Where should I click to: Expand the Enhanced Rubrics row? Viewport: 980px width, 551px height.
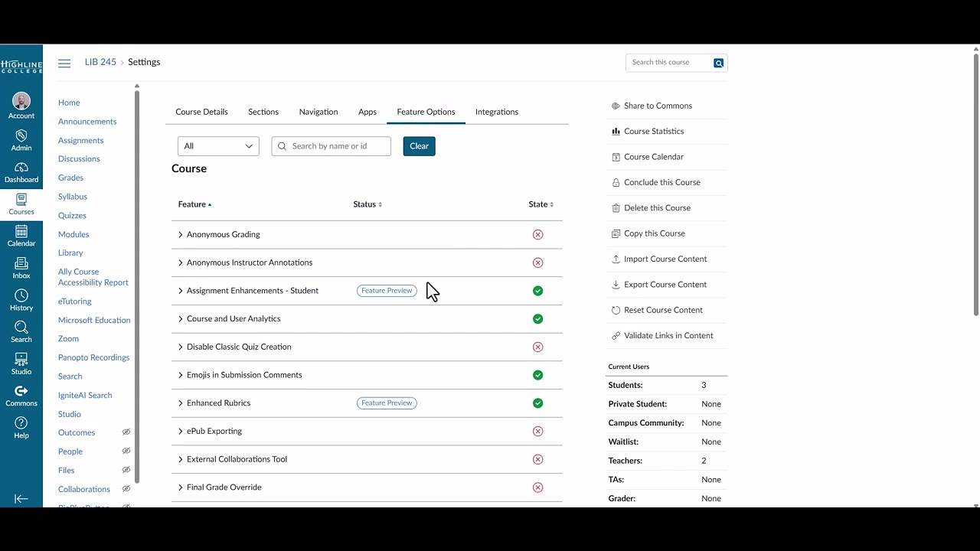(181, 403)
